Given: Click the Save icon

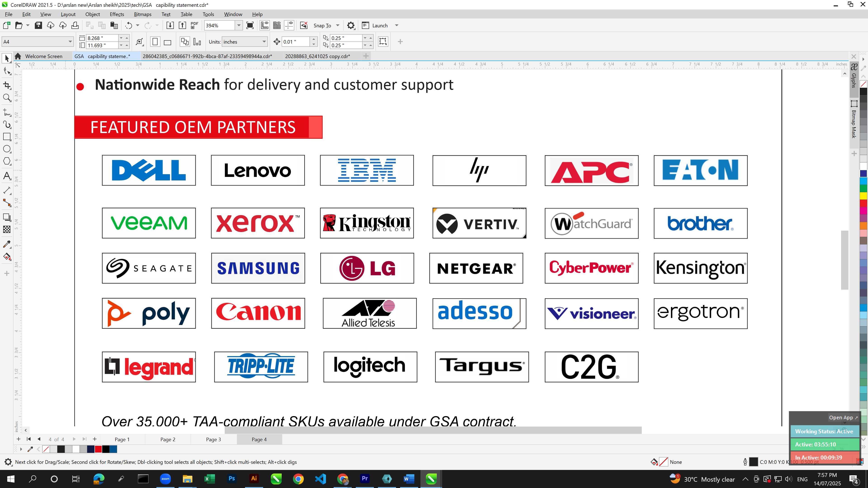Looking at the screenshot, I should tap(38, 25).
